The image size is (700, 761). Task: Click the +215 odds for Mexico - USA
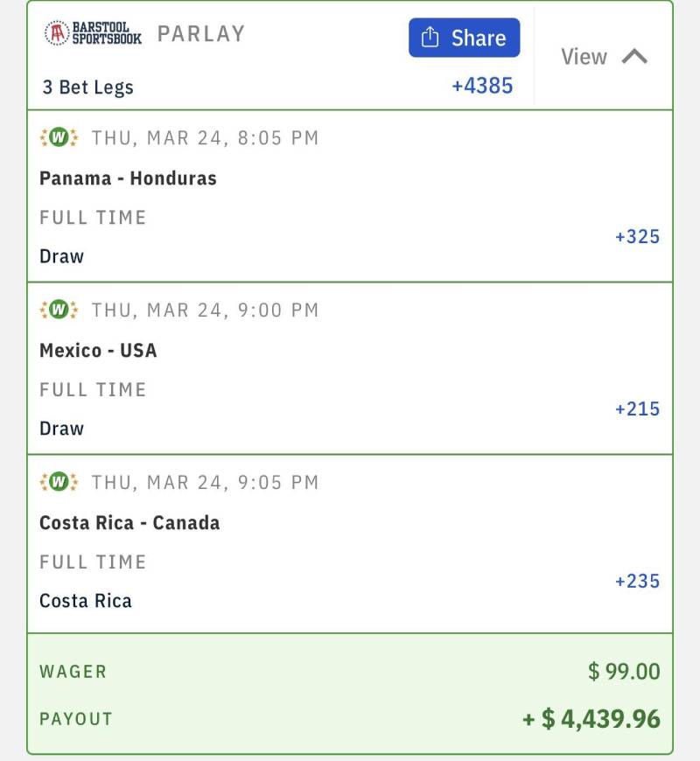pyautogui.click(x=638, y=408)
